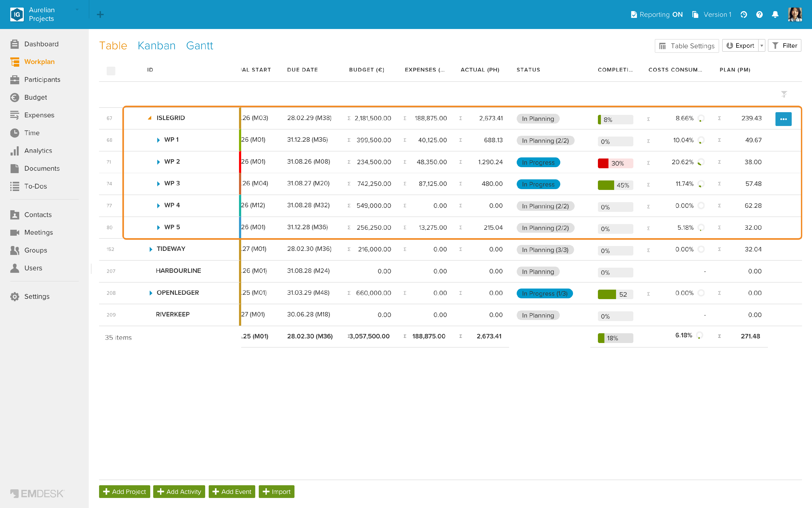
Task: Expand the TIDEWAY project row
Action: [151, 249]
